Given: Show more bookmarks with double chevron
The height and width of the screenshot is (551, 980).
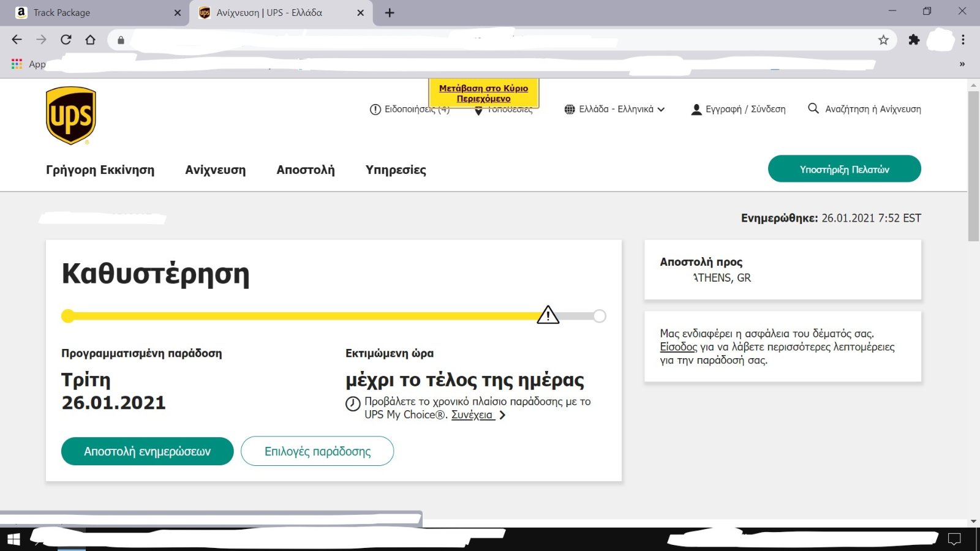Looking at the screenshot, I should coord(962,64).
